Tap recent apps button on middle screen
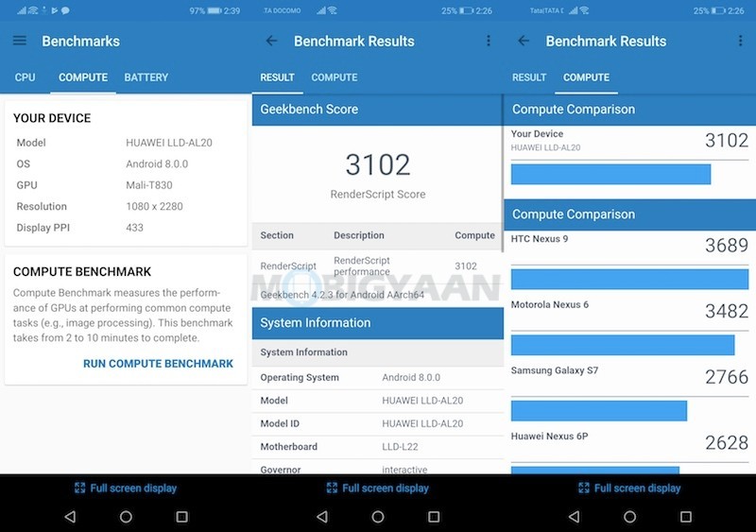 [x=434, y=517]
